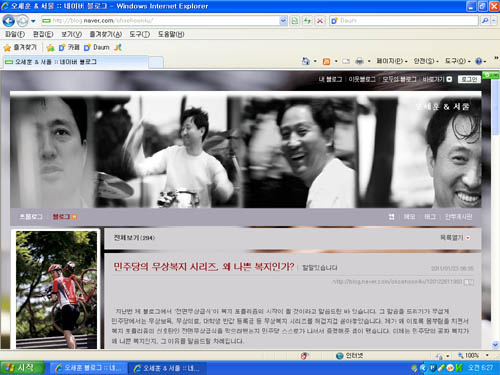Screen dimensions: 500x375
Task: Click the Daum search box
Action: [404, 21]
